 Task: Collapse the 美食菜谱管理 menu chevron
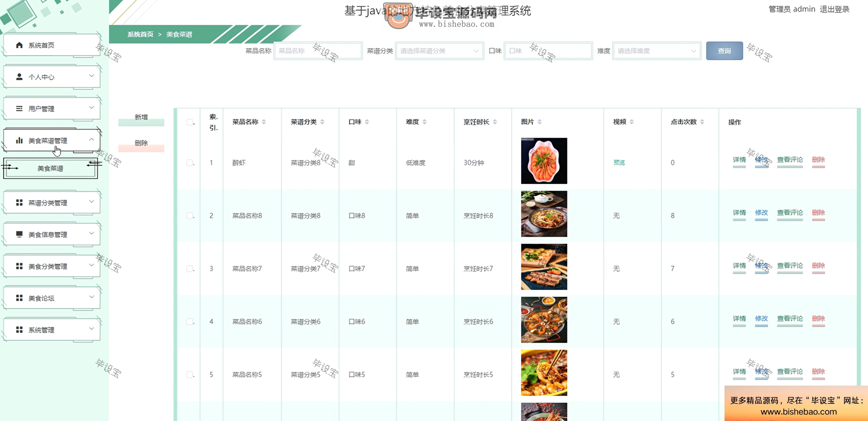(91, 139)
